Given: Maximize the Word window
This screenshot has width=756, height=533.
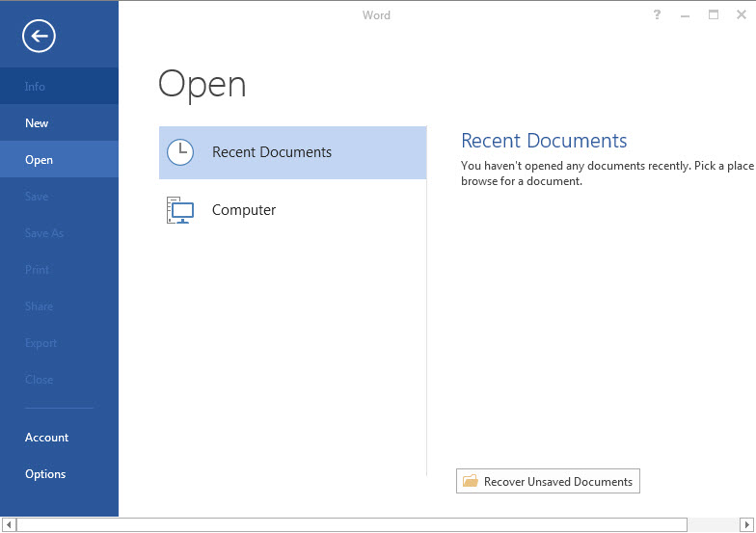Looking at the screenshot, I should tap(714, 14).
